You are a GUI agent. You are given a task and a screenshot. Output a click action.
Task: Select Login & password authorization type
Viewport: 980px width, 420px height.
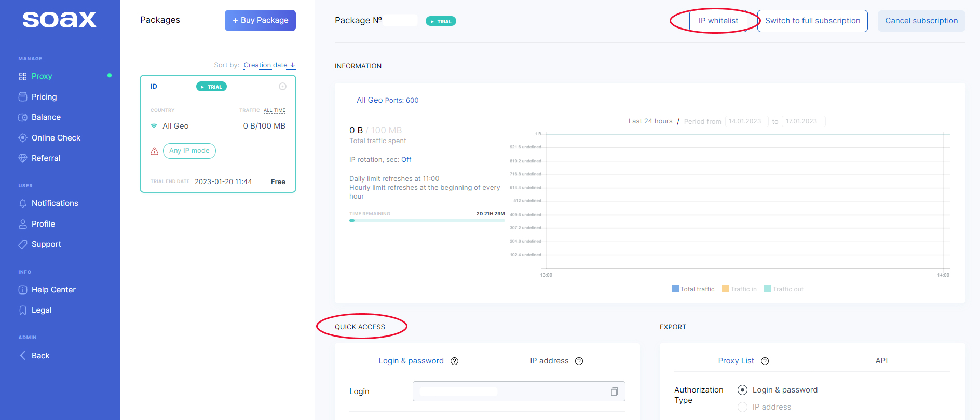pos(743,390)
